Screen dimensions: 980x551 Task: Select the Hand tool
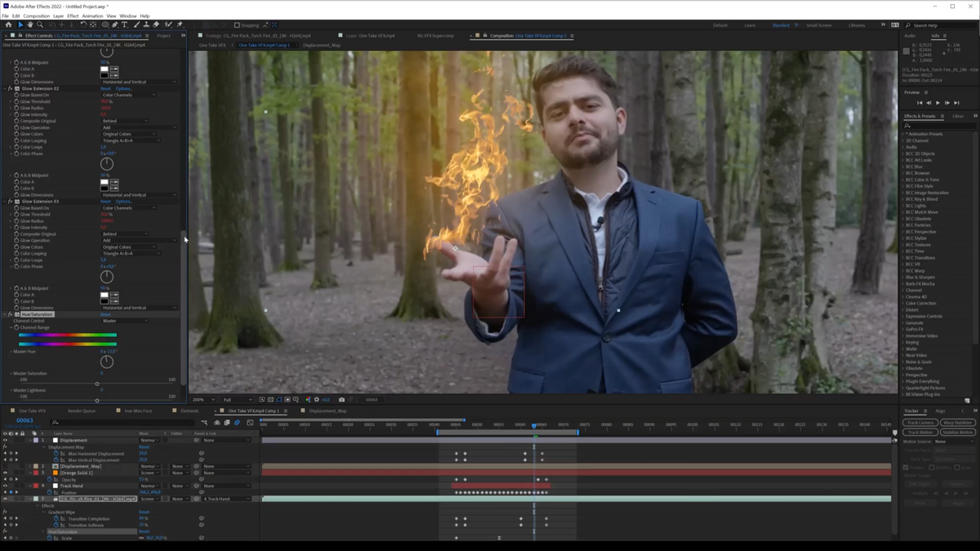pos(29,25)
